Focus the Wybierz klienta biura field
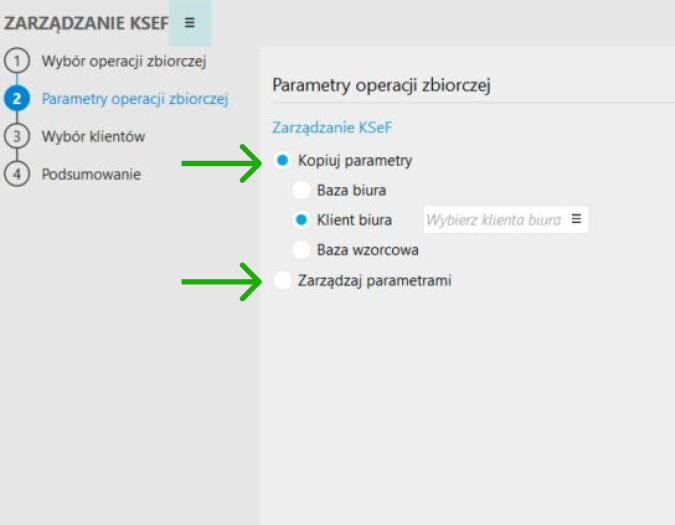The image size is (675, 525). pyautogui.click(x=493, y=220)
